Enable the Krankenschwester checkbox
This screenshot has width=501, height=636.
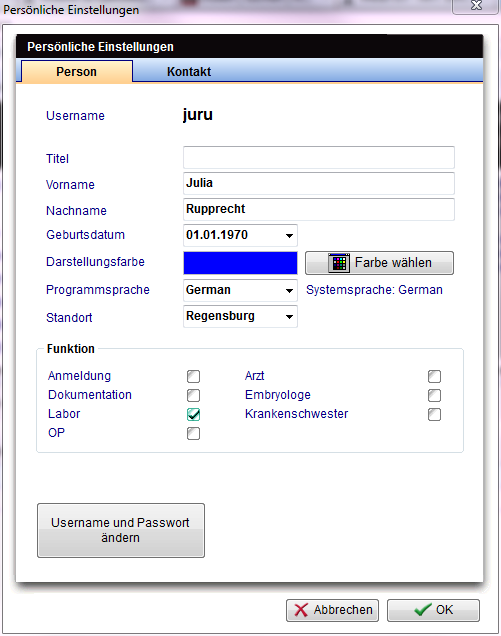434,415
